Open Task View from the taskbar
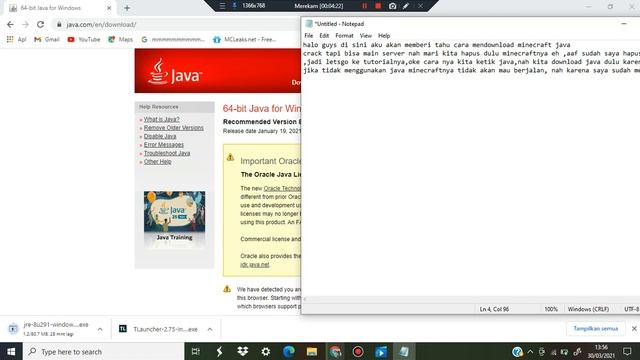 tap(196, 351)
